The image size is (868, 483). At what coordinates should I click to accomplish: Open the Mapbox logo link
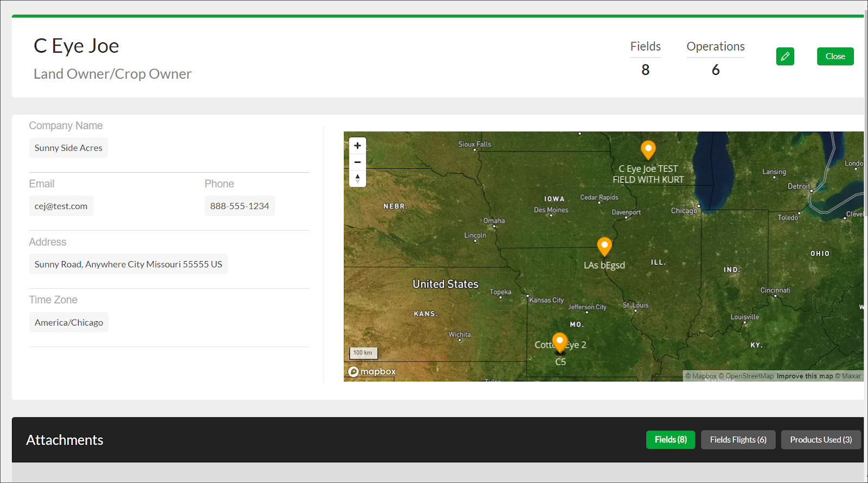coord(372,372)
